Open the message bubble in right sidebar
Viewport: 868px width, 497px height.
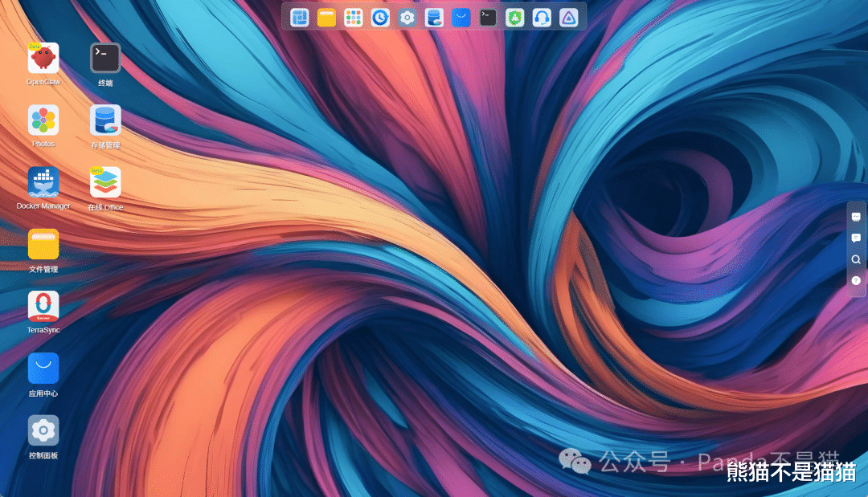tap(856, 238)
